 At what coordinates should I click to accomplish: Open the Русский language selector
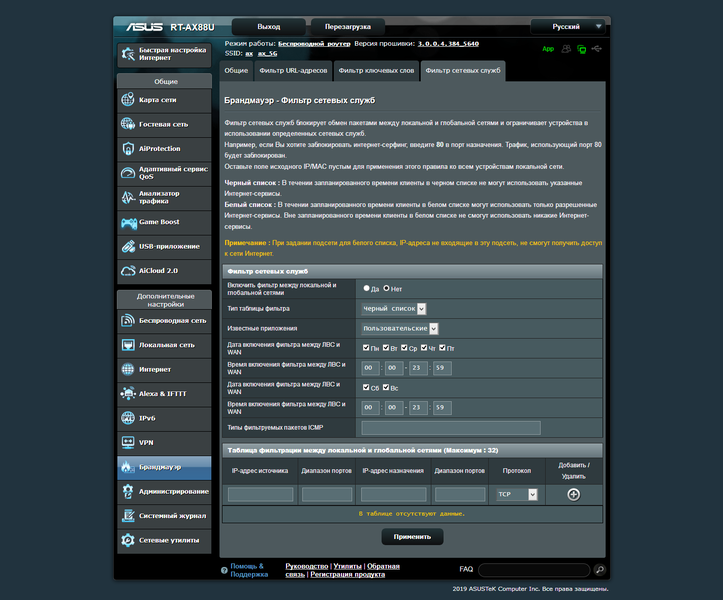(568, 27)
